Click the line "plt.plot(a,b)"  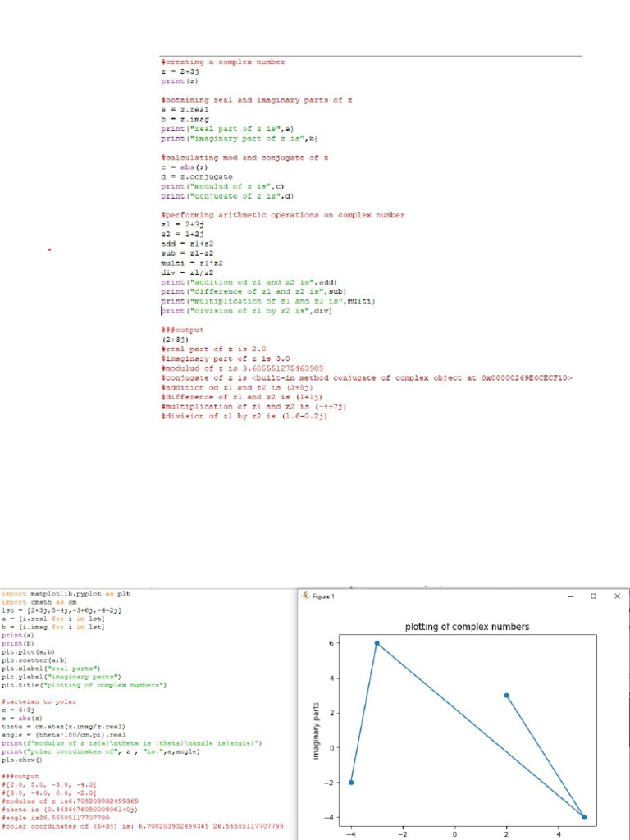[27, 652]
